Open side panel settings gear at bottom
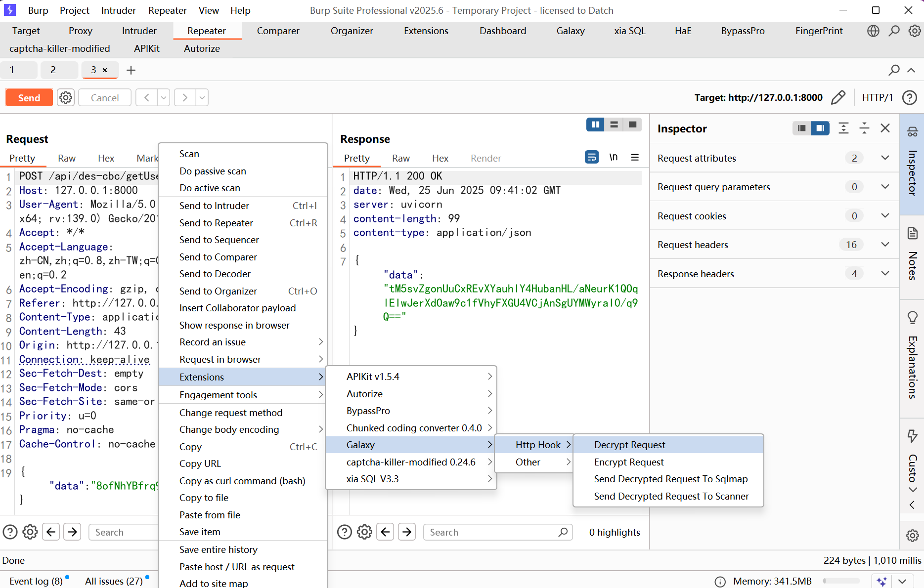This screenshot has width=924, height=588. coord(913,535)
